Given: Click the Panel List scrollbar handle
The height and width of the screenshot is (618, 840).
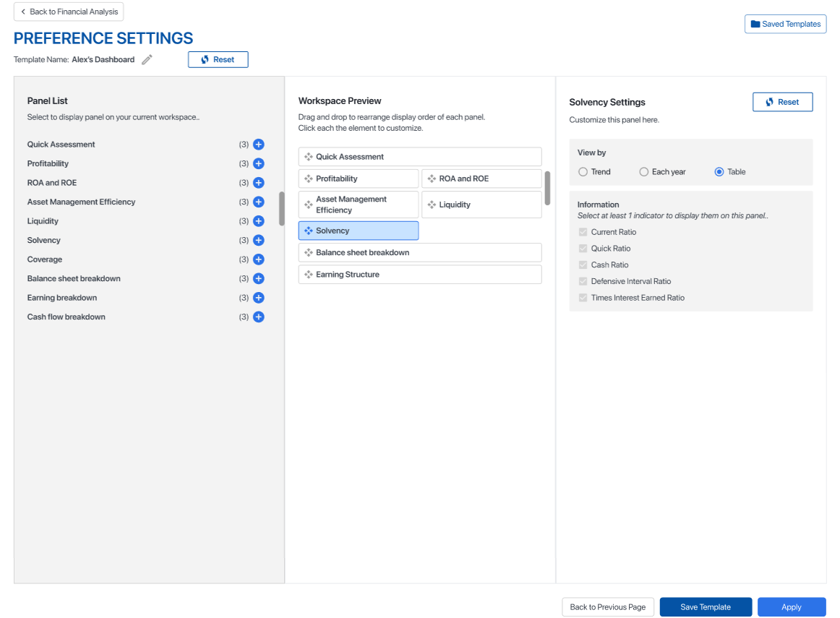Looking at the screenshot, I should click(x=281, y=208).
